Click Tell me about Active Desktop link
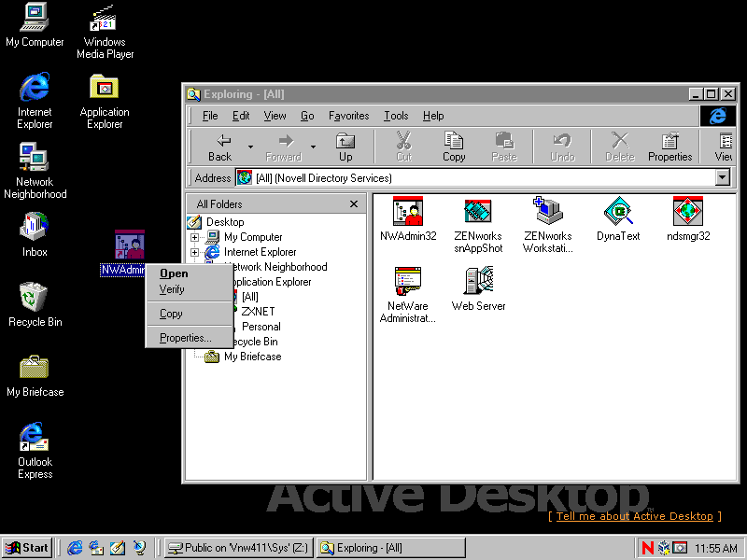This screenshot has width=747, height=560. [x=635, y=516]
